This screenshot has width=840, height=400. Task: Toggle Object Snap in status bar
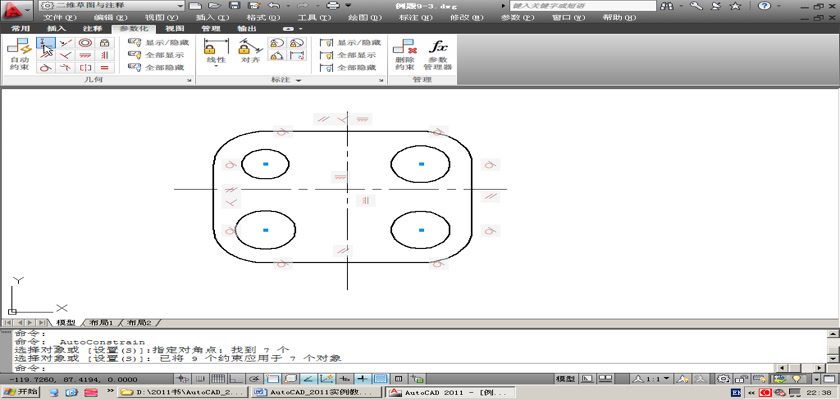tap(272, 379)
